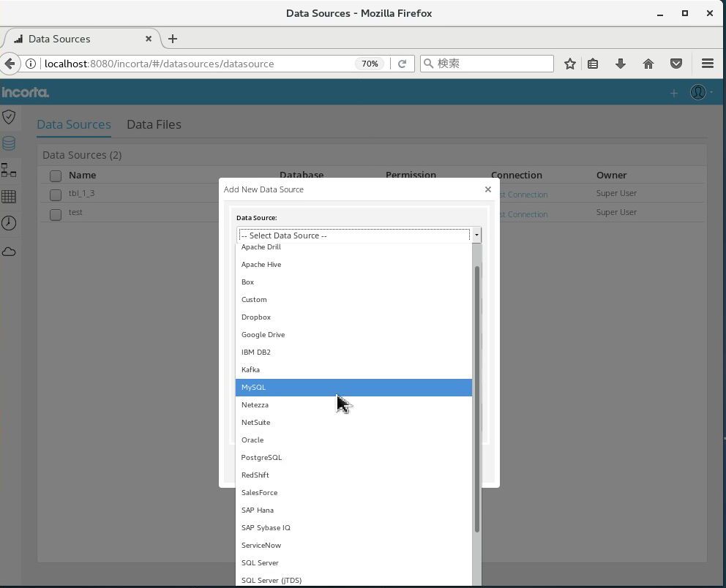Click the Security shield icon in the sidebar
The image size is (726, 588).
tap(9, 117)
